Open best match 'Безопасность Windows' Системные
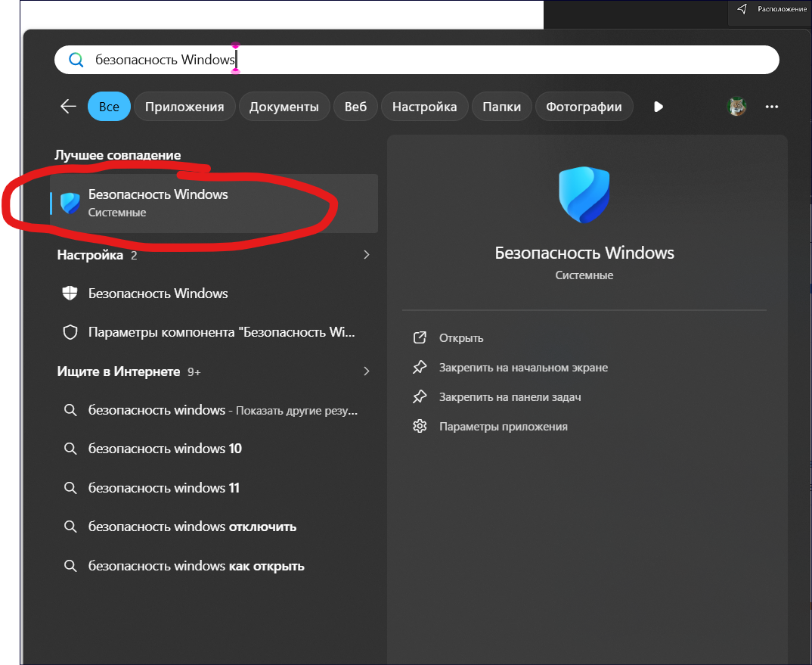Screen dimensions: 812x665 pos(213,204)
